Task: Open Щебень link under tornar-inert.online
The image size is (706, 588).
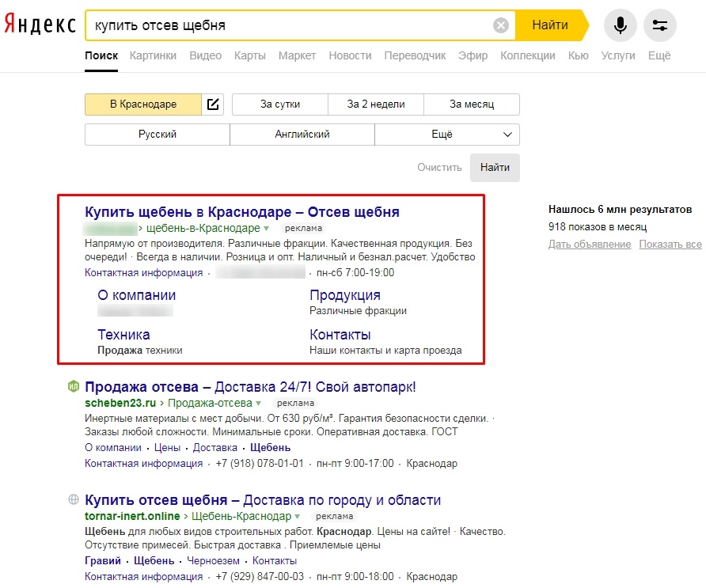Action: pos(154,560)
